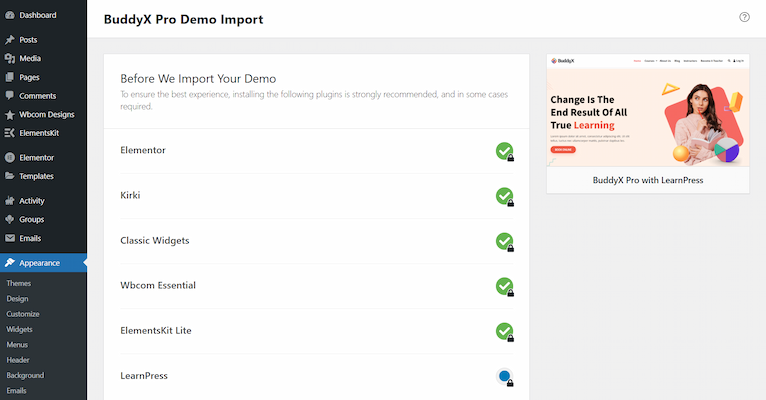Viewport: 766px width, 400px height.
Task: Go to Widgets under Appearance
Action: point(20,329)
